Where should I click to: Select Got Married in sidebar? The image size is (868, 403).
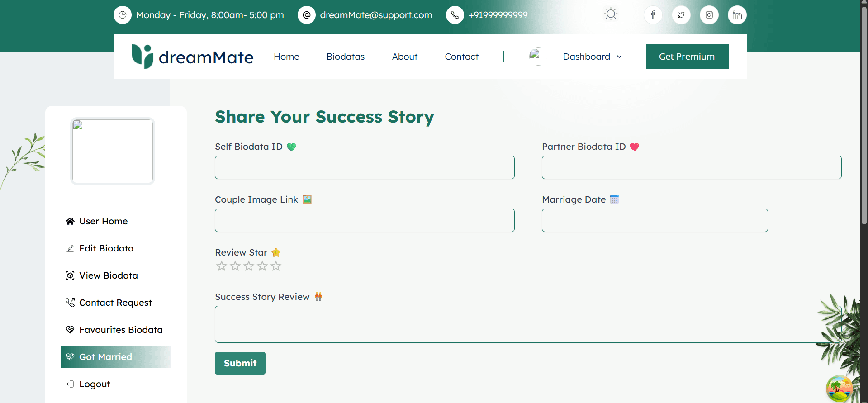(x=116, y=357)
